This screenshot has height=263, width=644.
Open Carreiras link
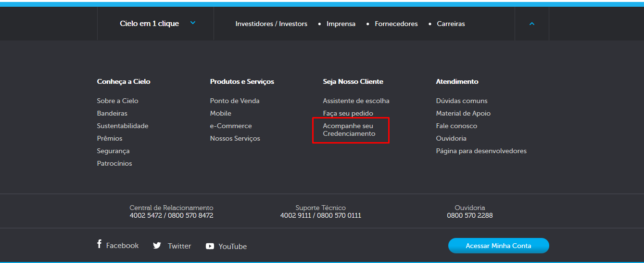point(451,24)
